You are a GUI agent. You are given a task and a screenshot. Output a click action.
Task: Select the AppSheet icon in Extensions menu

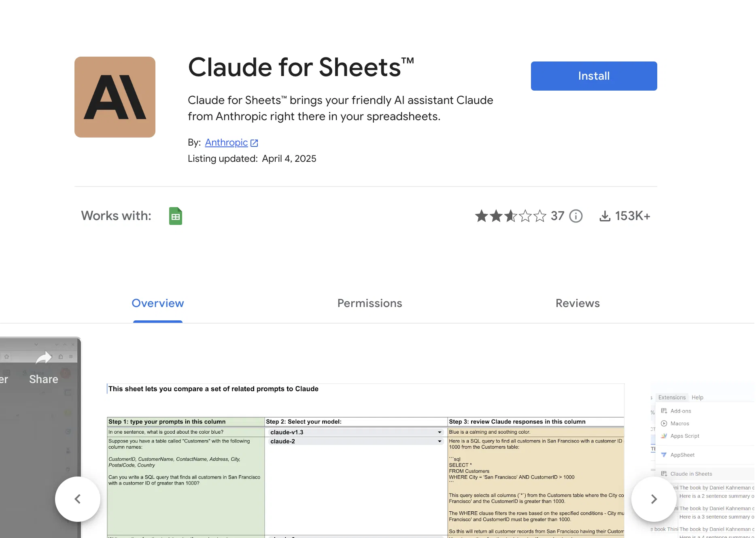(665, 455)
